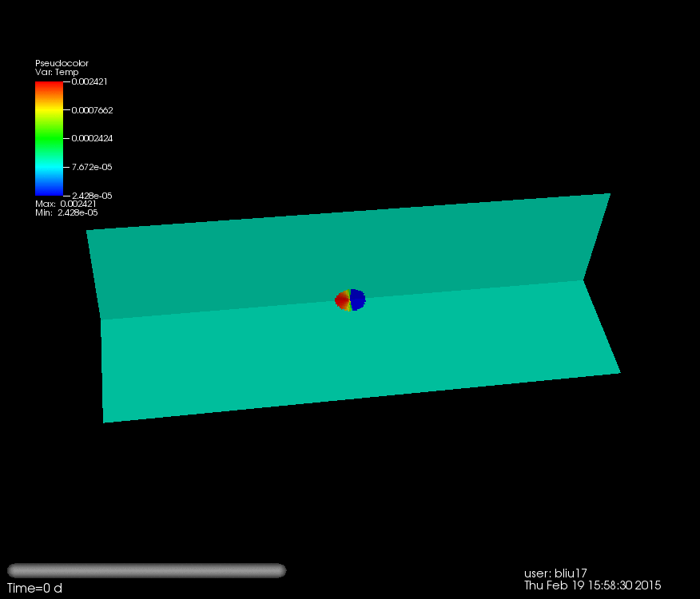This screenshot has width=700, height=599.
Task: Click the legend tick value 7.672e-05
Action: coord(92,167)
